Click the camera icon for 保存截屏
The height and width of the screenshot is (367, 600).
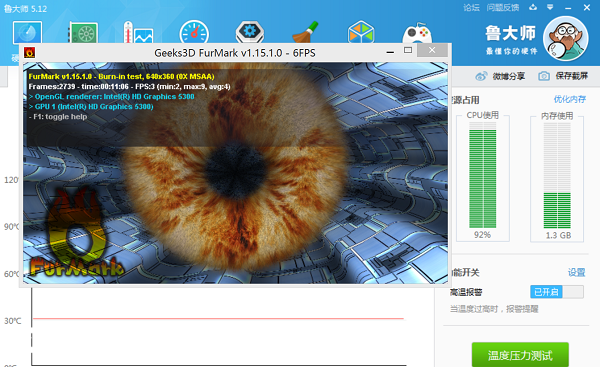coord(544,76)
